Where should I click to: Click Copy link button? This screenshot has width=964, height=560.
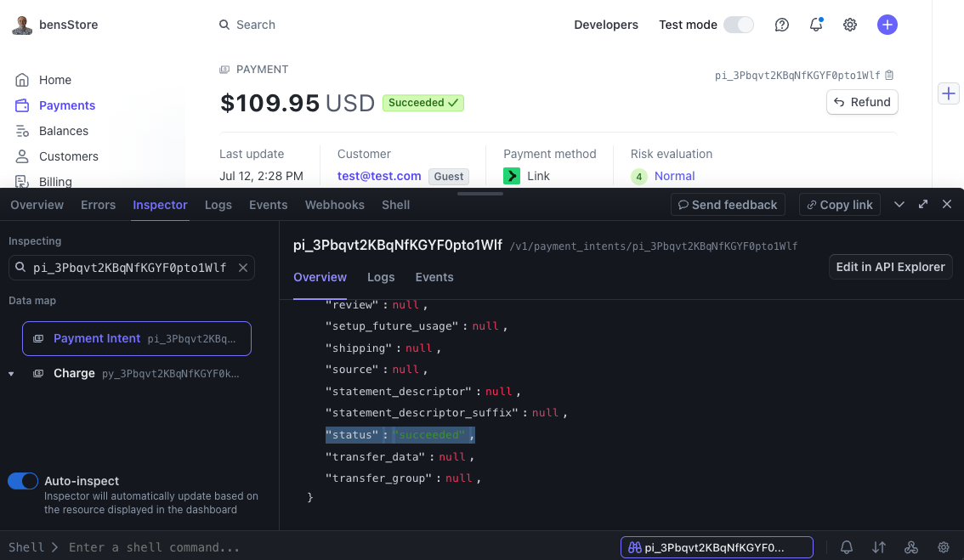coord(840,205)
